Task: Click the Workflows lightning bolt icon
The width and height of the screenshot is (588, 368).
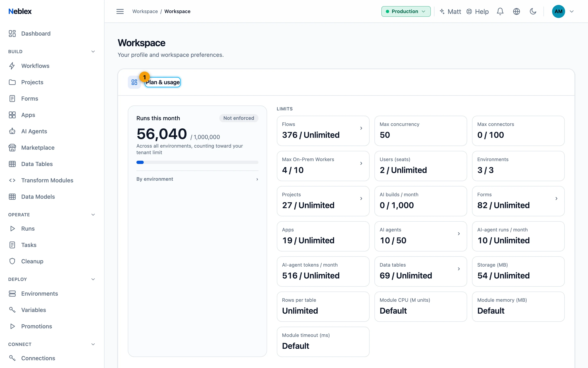Action: [x=12, y=66]
